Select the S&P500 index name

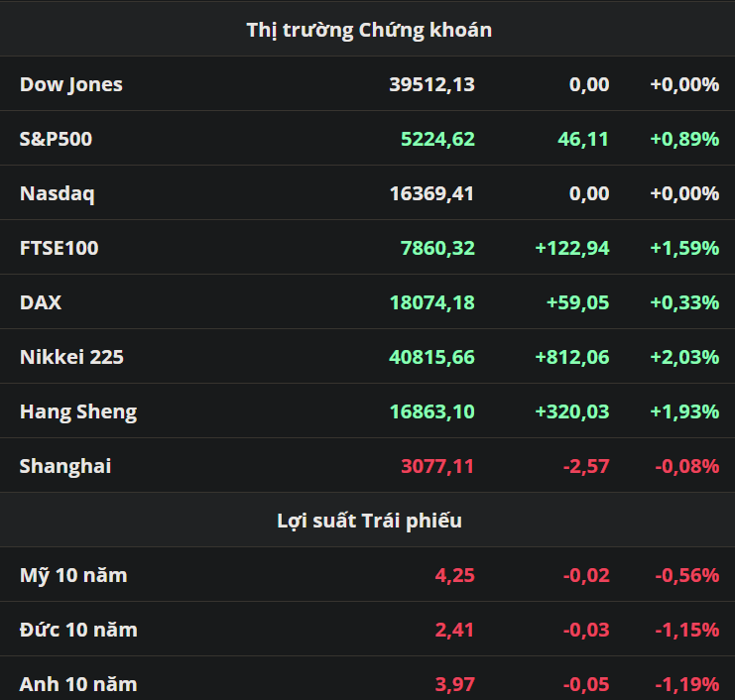[x=56, y=139]
